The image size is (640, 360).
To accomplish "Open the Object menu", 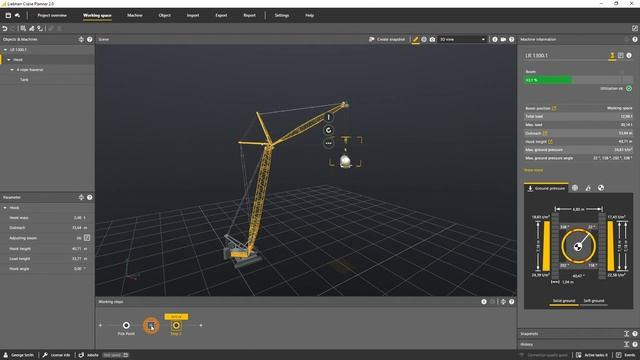I will [164, 16].
